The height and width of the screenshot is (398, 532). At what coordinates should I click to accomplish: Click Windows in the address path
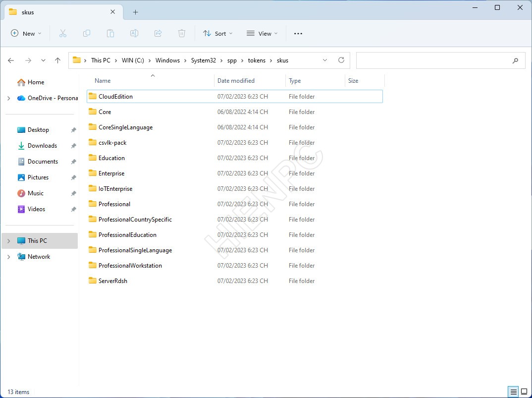coord(167,60)
